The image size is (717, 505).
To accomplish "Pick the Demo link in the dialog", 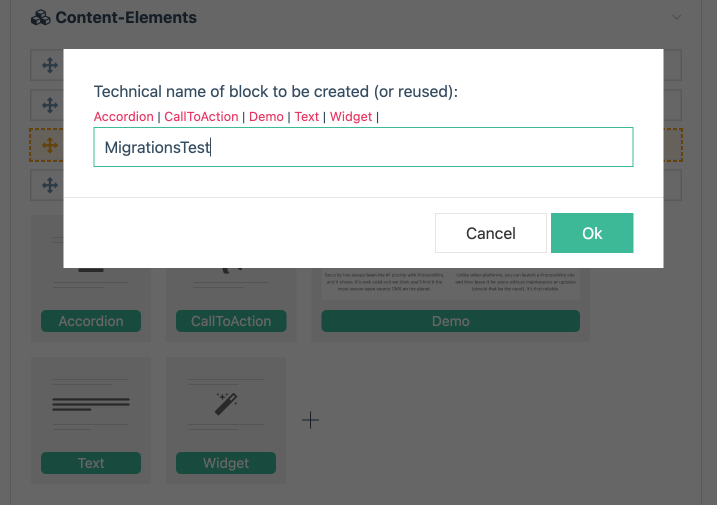I will pyautogui.click(x=266, y=117).
